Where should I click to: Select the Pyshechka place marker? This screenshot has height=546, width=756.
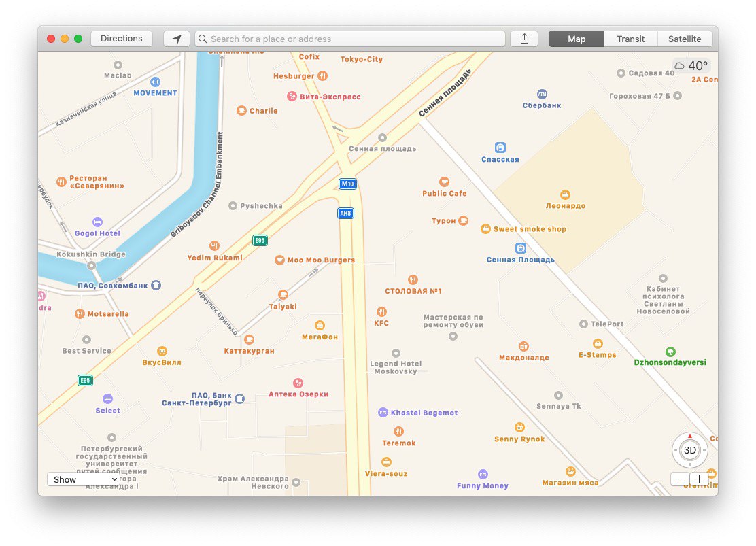pyautogui.click(x=233, y=206)
